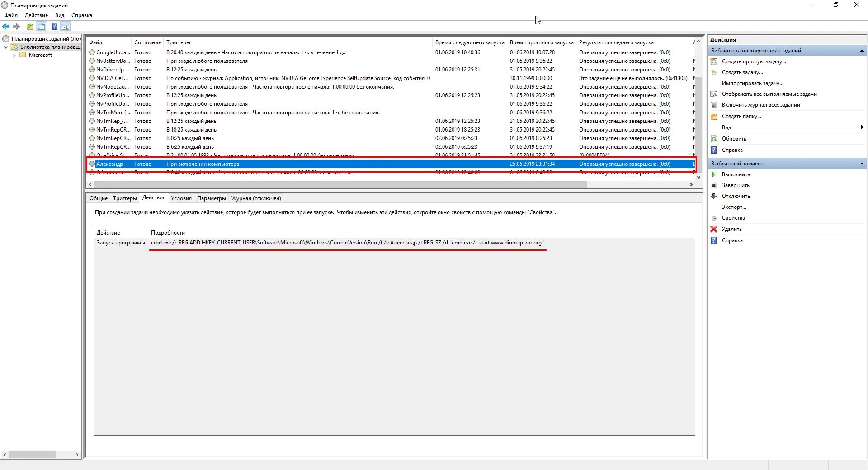Image resolution: width=868 pixels, height=470 pixels.
Task: Select the Александр task row
Action: [391, 164]
